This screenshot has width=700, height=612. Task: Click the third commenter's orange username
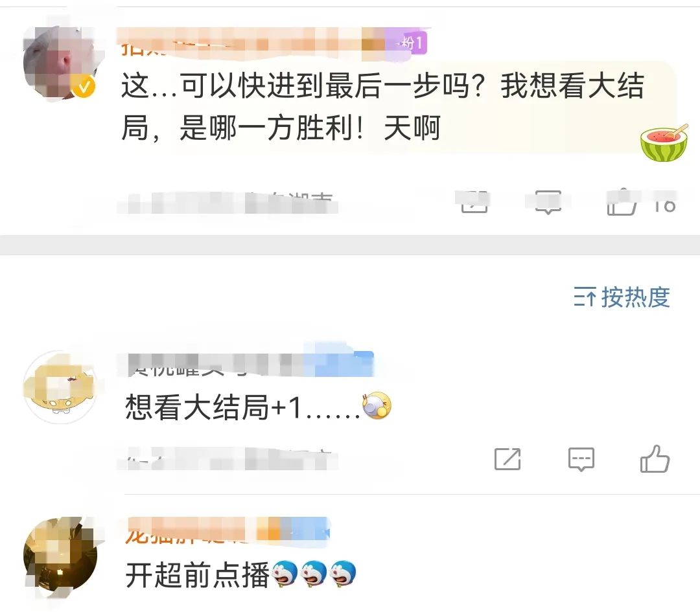[x=227, y=532]
